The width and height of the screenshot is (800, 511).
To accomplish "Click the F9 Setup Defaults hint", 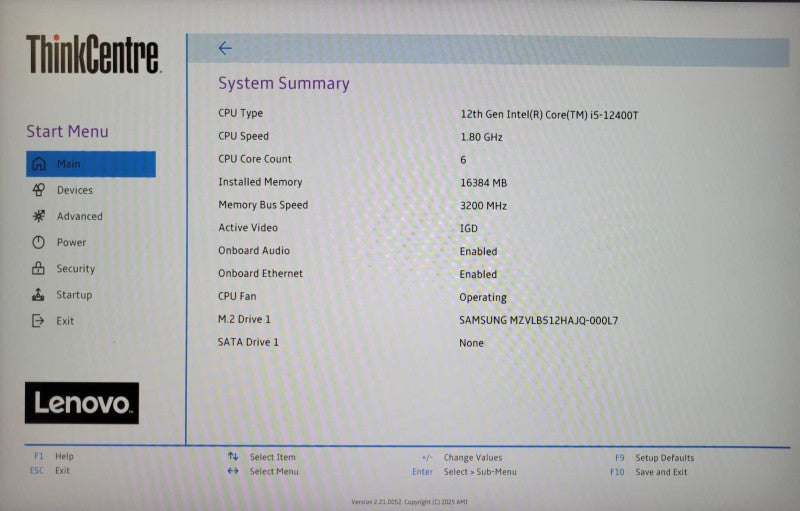I will click(x=655, y=457).
